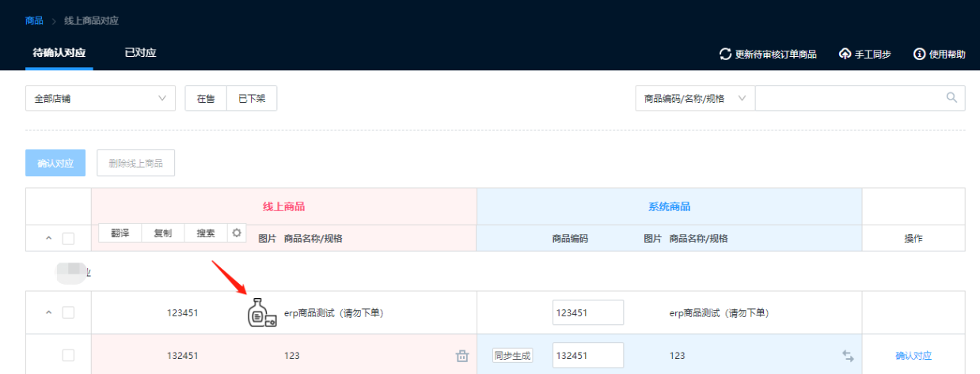Click the 确认对应 link in 操作 column
Viewport: 980px width, 374px height.
click(914, 356)
